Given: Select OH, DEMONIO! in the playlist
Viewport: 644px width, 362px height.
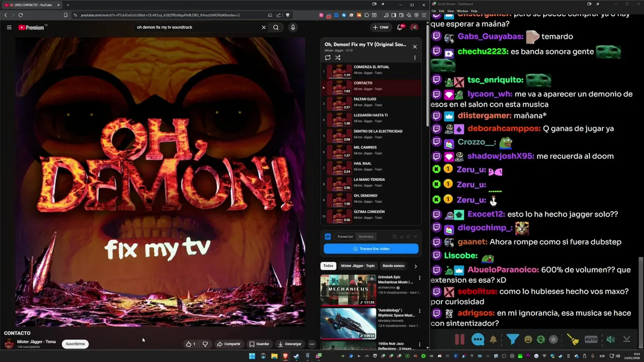Looking at the screenshot, I should [371, 200].
